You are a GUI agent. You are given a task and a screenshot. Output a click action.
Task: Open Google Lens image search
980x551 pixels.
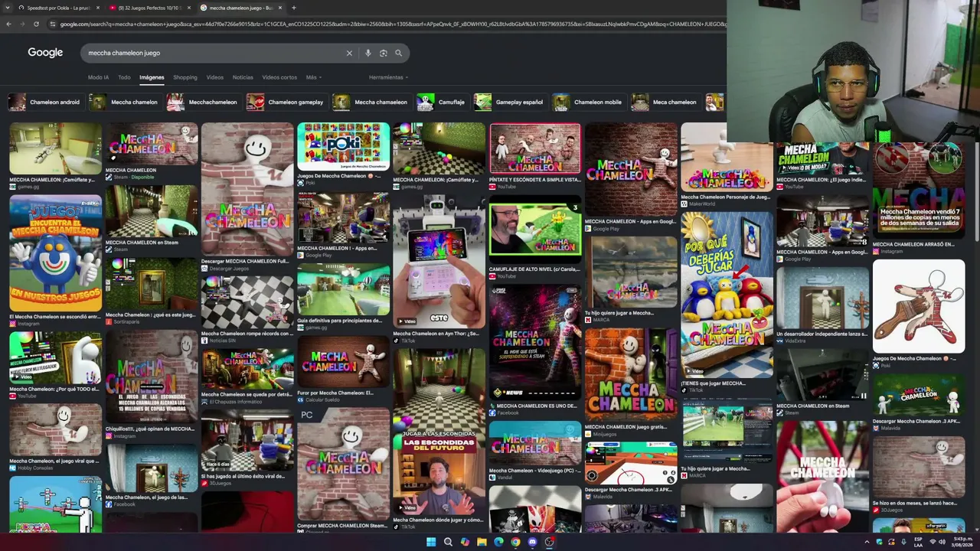click(384, 54)
